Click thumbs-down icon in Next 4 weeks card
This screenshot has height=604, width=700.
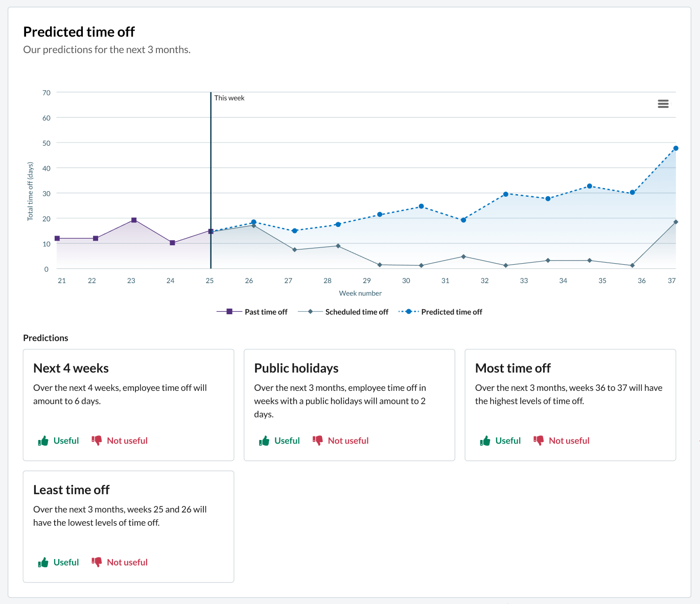click(97, 440)
